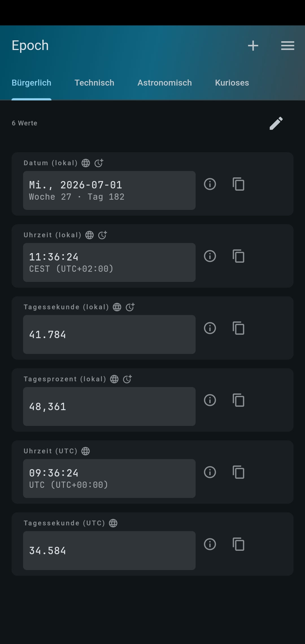This screenshot has width=305, height=644.
Task: Switch to the Technisch tab
Action: [x=94, y=83]
